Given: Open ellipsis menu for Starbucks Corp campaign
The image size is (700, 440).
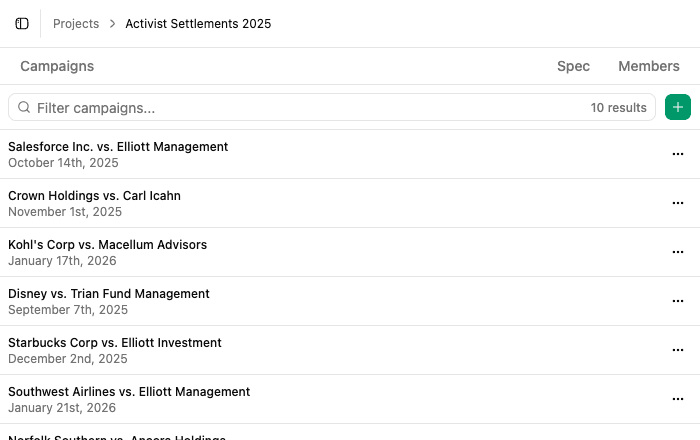Looking at the screenshot, I should (678, 350).
